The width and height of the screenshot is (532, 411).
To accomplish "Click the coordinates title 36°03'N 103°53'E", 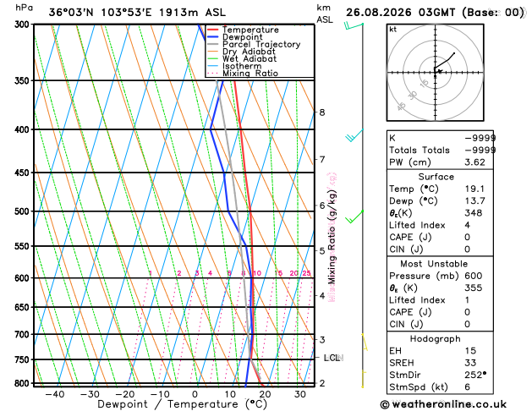I will (101, 13).
